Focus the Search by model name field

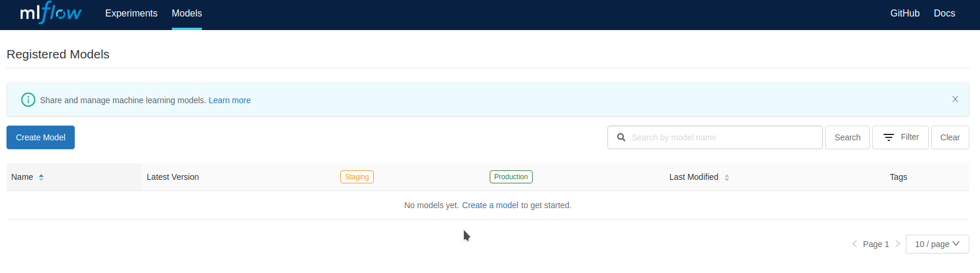[x=715, y=137]
